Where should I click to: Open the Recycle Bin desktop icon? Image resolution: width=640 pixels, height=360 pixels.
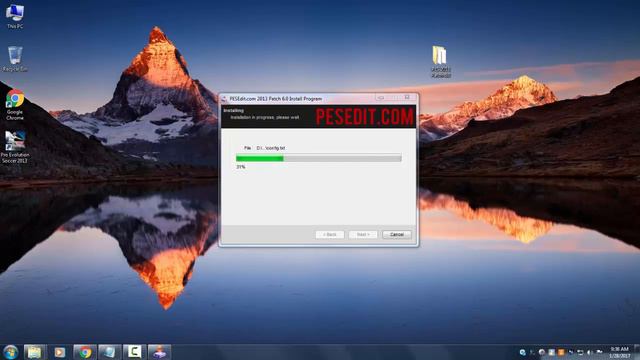[15, 59]
